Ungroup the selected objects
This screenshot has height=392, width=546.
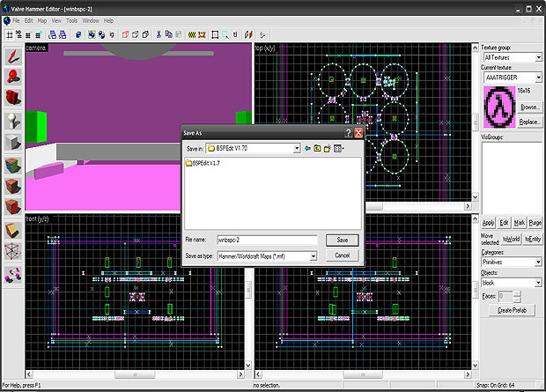pos(101,34)
